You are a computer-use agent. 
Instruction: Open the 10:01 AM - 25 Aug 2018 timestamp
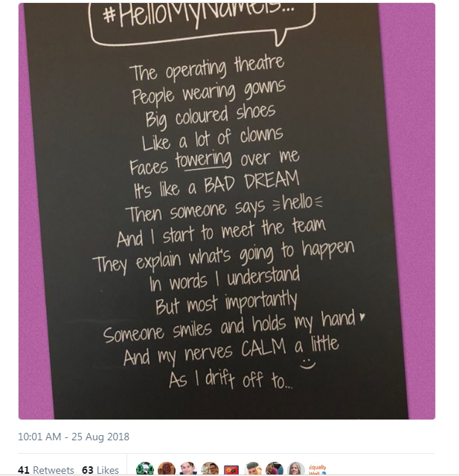[x=74, y=437]
